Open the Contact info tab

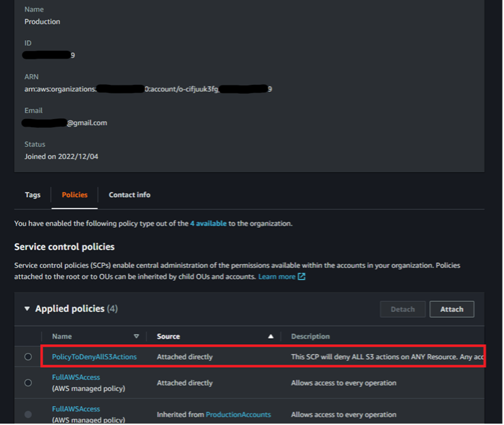click(x=129, y=195)
